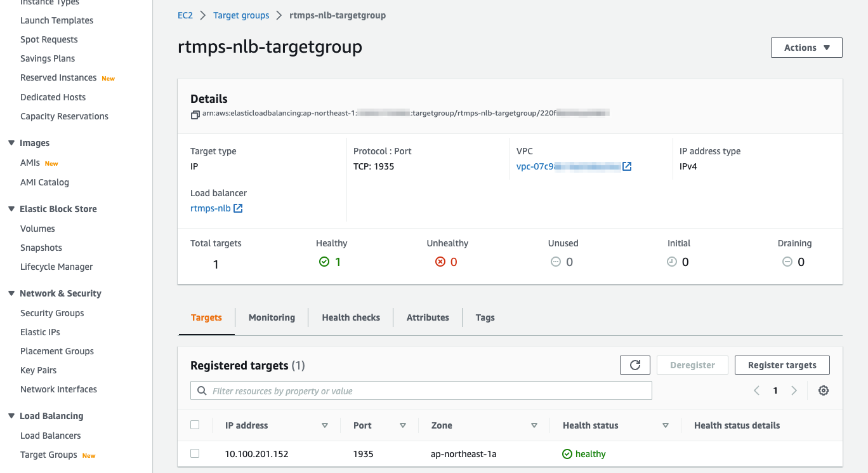Click the healthy checkmark icon in target row
Screen dimensions: 868x473
(x=567, y=454)
